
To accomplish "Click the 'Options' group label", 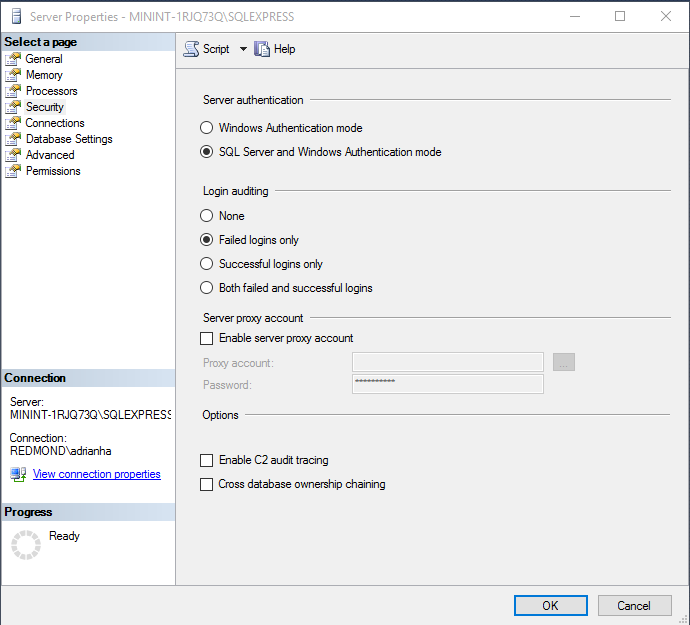I will coord(220,415).
